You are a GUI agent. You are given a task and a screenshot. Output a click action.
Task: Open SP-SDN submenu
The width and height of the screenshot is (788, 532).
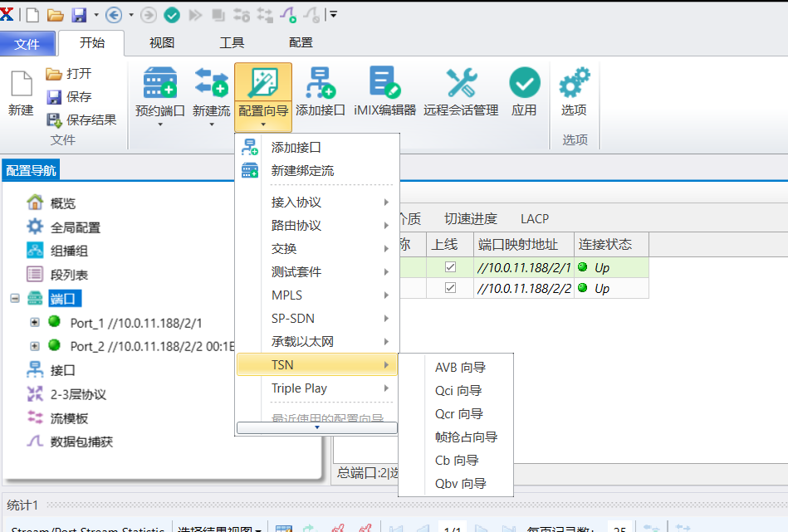click(317, 319)
